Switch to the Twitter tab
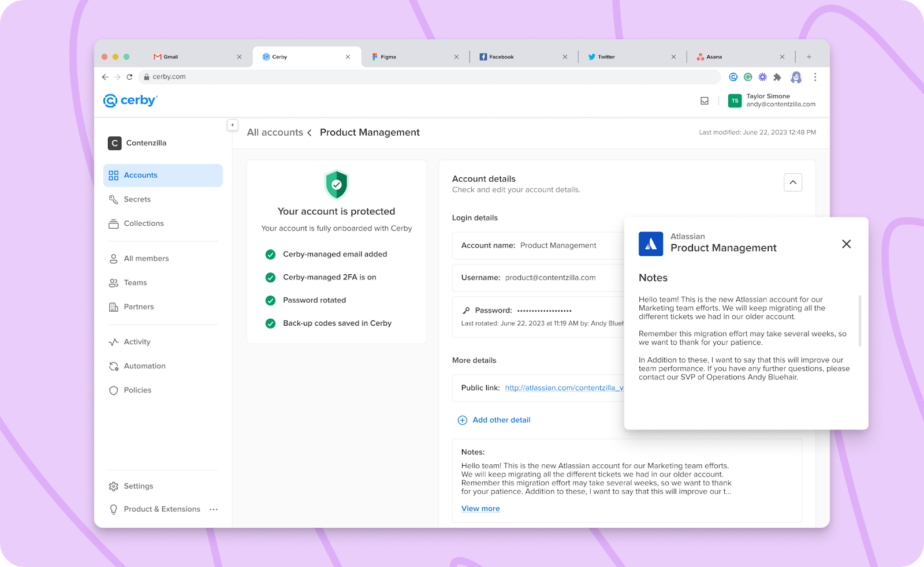The width and height of the screenshot is (924, 567). tap(632, 57)
